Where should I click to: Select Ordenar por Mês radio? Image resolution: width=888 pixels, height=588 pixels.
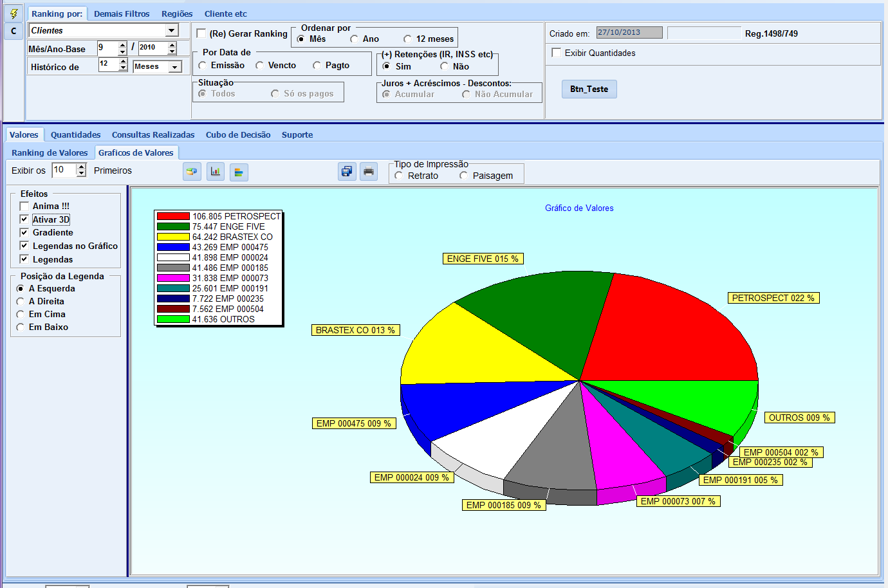point(301,39)
